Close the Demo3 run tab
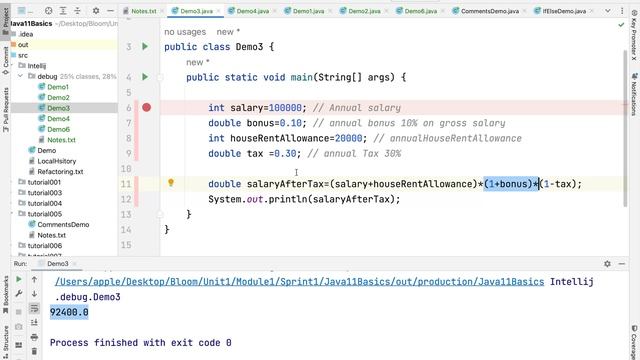This screenshot has width=640, height=360. point(74,264)
